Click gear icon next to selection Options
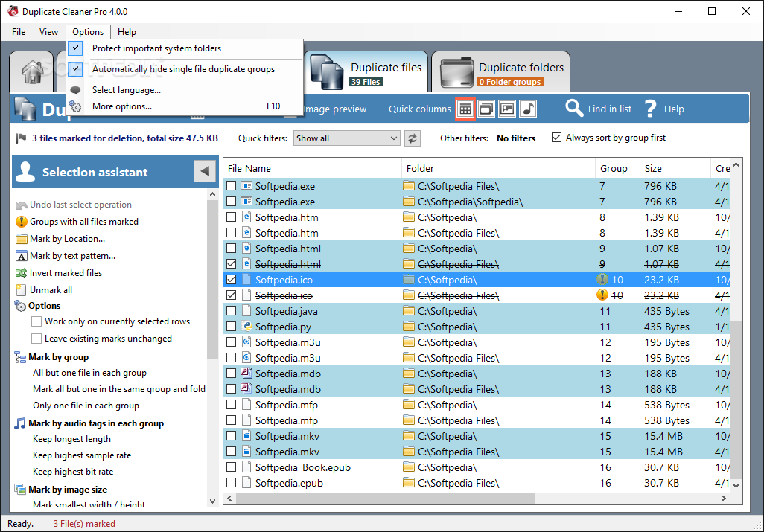764x532 pixels. pos(20,306)
